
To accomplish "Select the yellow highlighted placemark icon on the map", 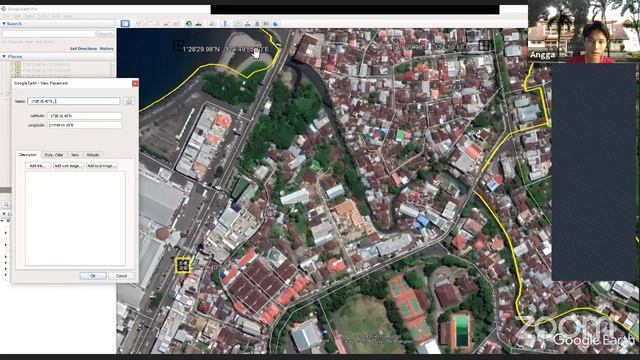I will 183,265.
